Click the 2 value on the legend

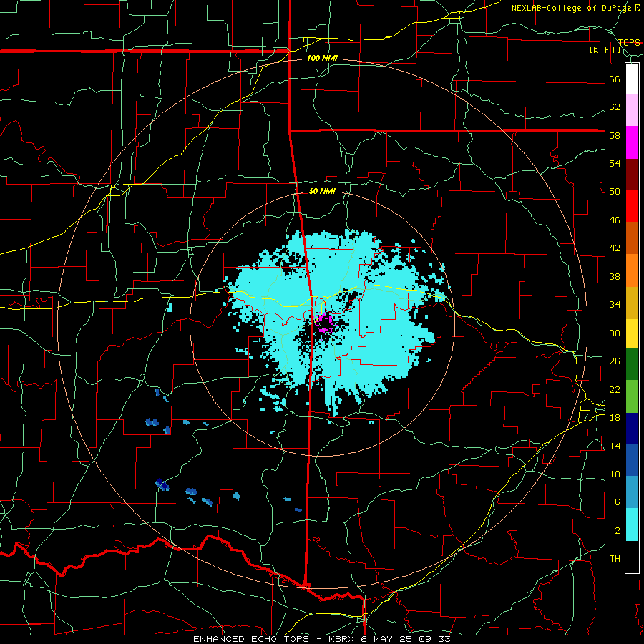click(618, 531)
